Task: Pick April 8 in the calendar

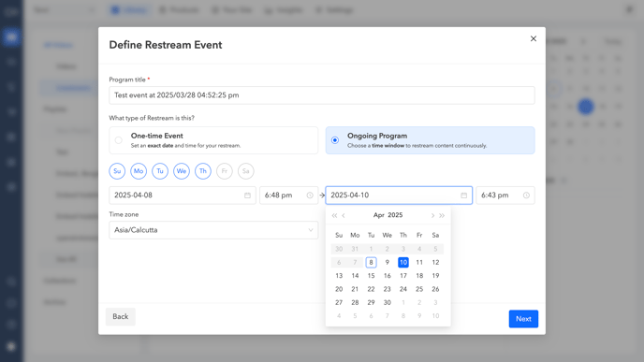Action: (x=371, y=262)
